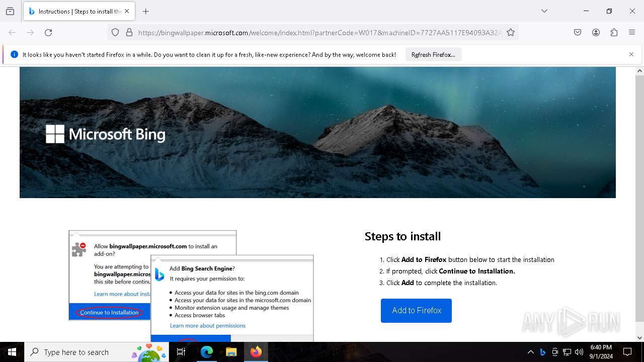Open the clock showing 6:40 PM
This screenshot has height=362, width=644.
coord(601,352)
